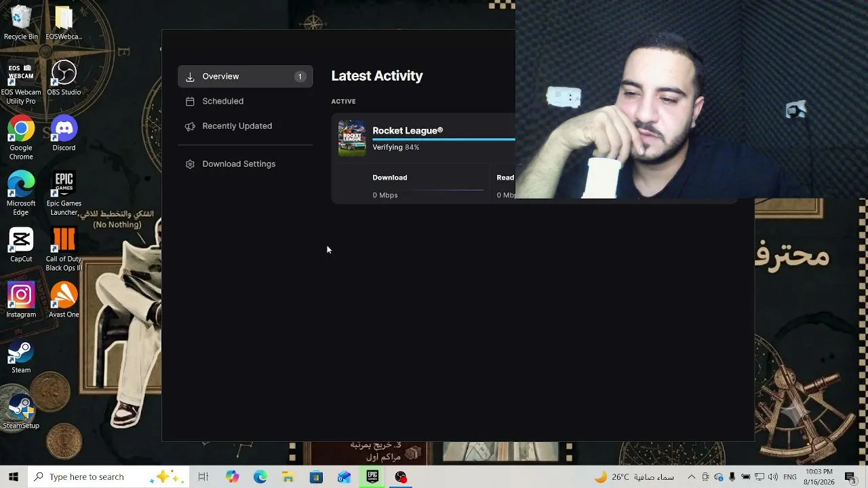Open Outlook from the taskbar

(x=344, y=477)
